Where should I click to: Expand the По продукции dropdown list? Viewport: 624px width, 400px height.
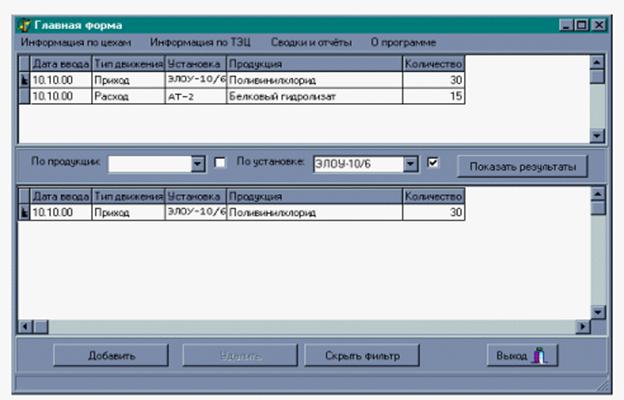(x=197, y=163)
